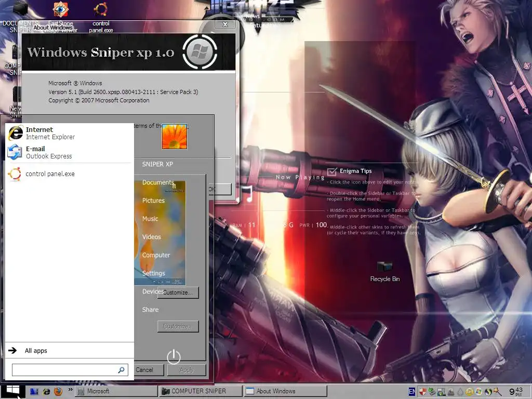This screenshot has height=399, width=532.
Task: Click the safely remove hardware tray icon
Action: [x=432, y=392]
